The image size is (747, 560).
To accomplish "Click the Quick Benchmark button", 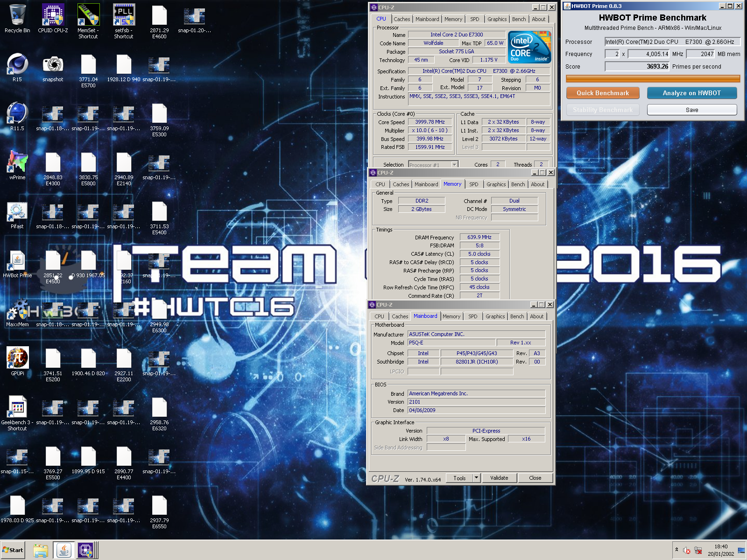I will point(602,93).
